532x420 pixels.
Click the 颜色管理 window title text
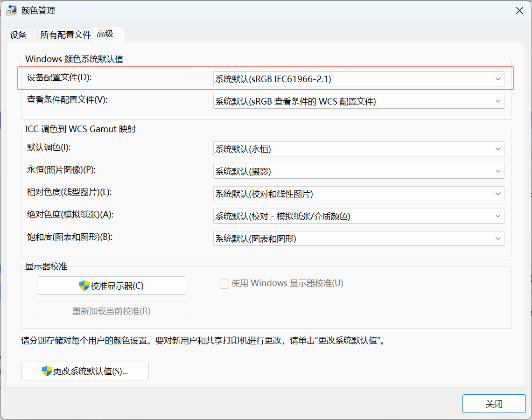pos(38,11)
